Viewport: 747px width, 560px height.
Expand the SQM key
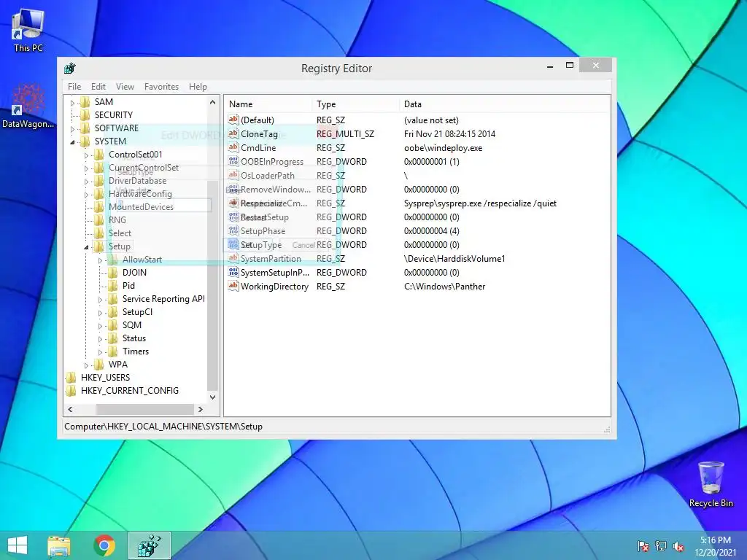coord(100,326)
